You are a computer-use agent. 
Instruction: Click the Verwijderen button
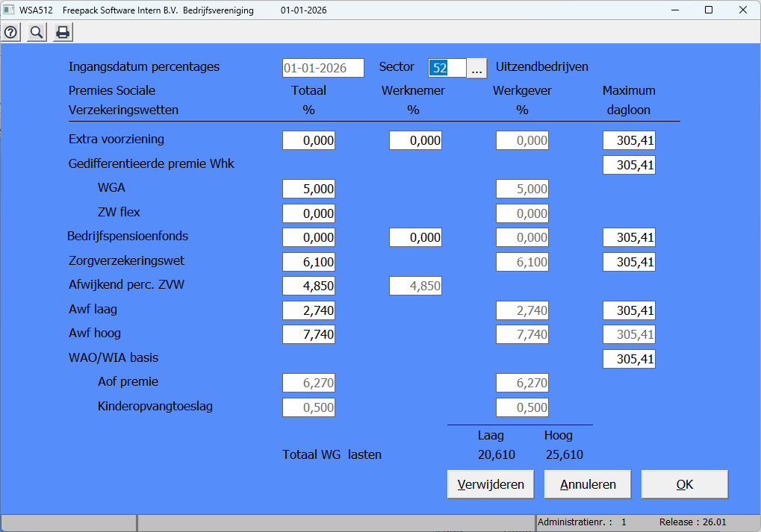[491, 484]
